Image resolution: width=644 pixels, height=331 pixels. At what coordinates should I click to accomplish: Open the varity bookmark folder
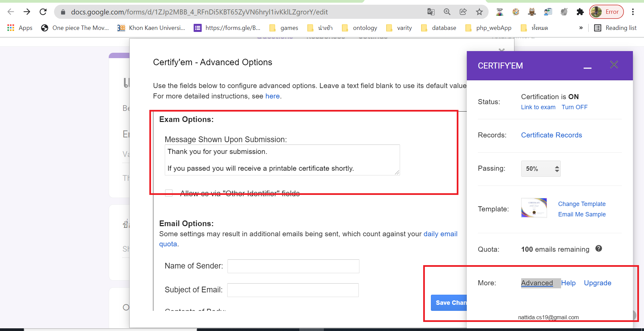[x=399, y=28]
